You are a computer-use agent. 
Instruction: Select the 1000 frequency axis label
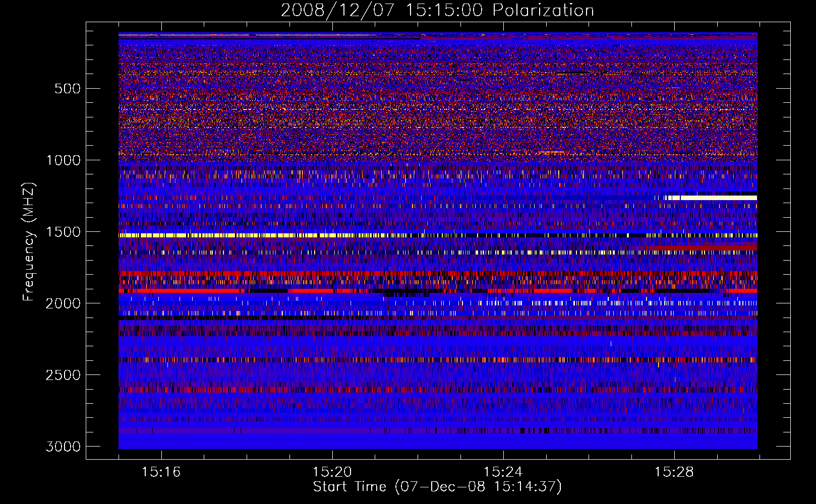63,160
